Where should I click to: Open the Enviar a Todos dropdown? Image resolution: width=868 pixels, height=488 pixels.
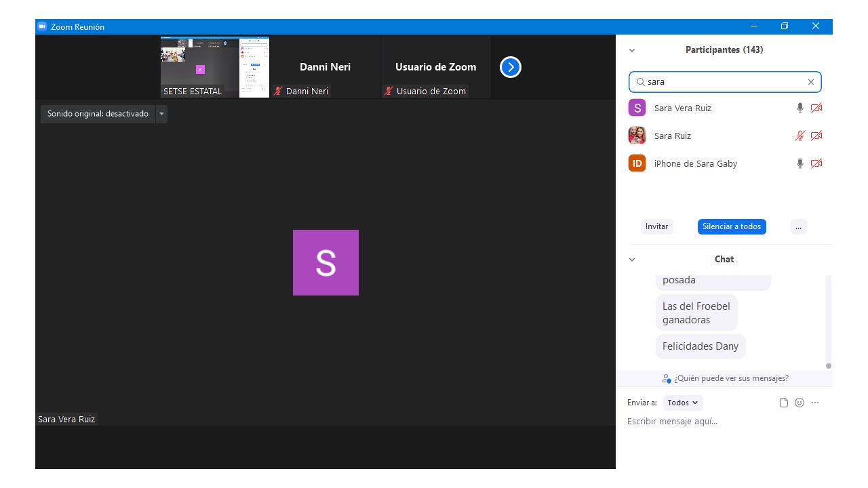tap(683, 403)
